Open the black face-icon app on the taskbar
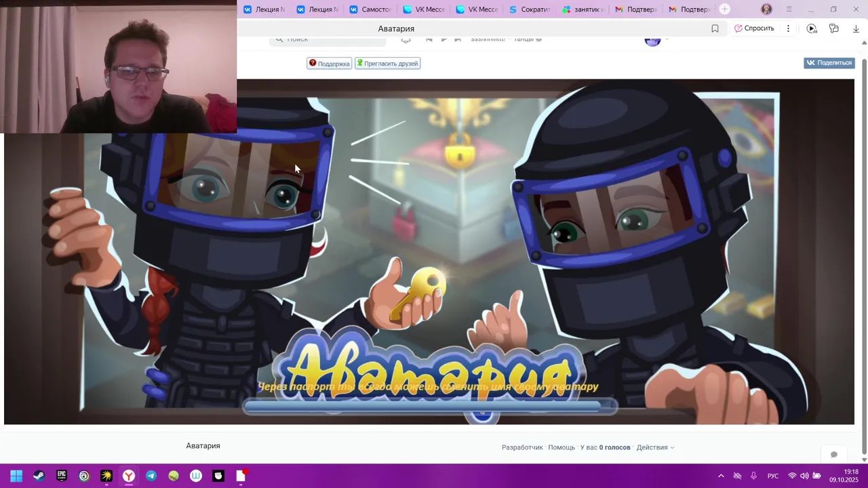 pyautogui.click(x=218, y=476)
